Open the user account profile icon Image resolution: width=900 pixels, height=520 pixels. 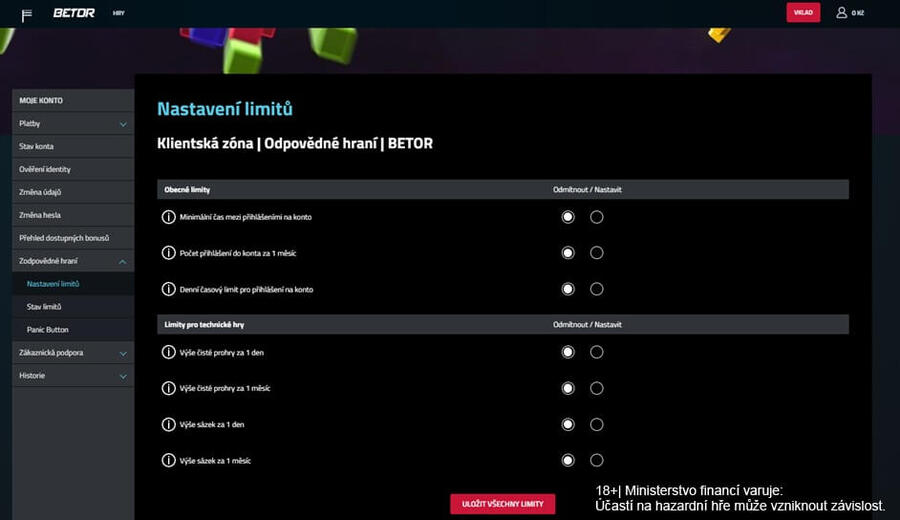(841, 13)
